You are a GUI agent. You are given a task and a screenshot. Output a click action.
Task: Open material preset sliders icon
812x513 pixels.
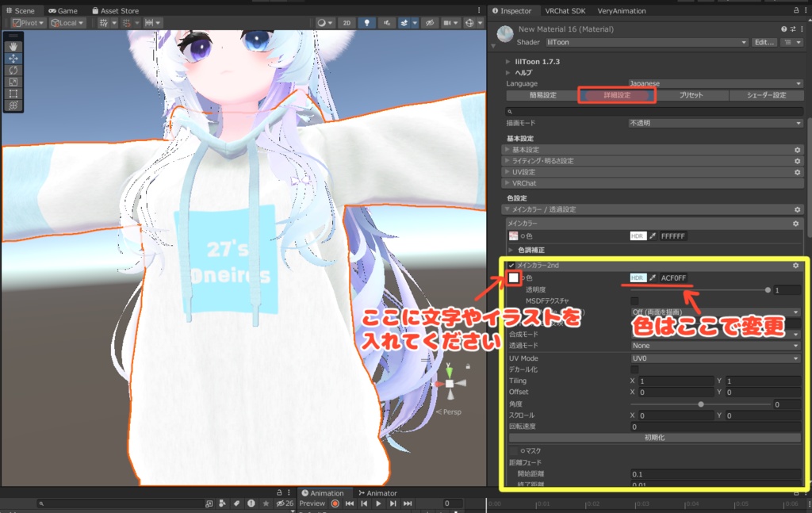793,29
